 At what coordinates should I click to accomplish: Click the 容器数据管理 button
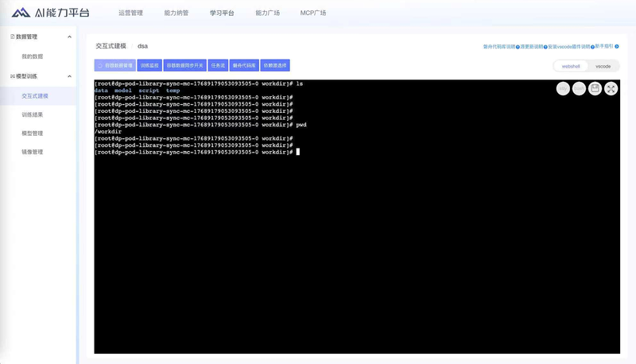coord(114,65)
